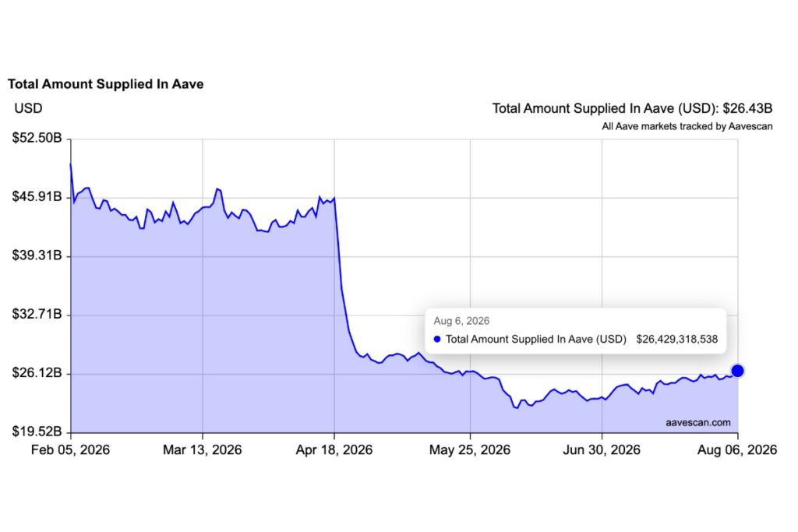Click the aavescan.com watermark link

(x=697, y=423)
